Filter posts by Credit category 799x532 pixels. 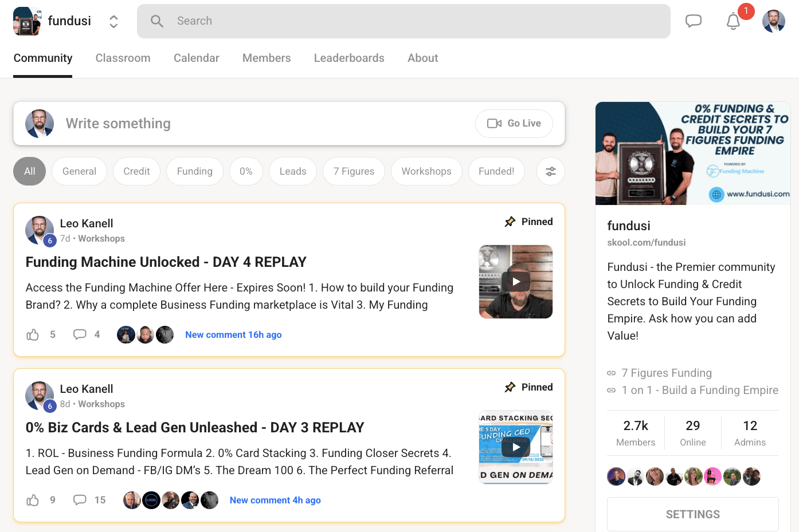pyautogui.click(x=136, y=171)
